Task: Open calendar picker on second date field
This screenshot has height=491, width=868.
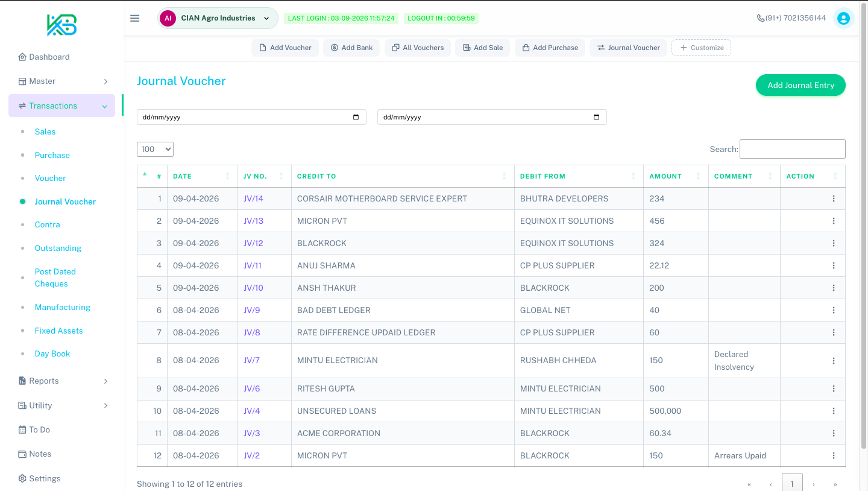Action: tap(596, 117)
